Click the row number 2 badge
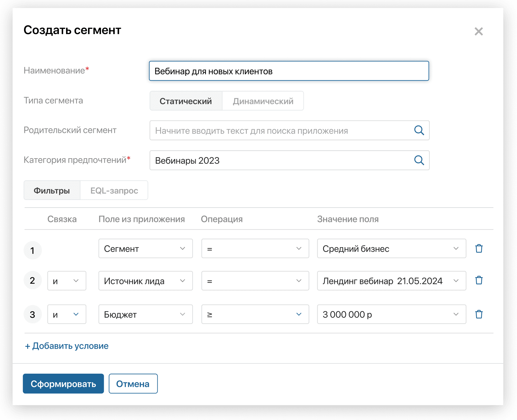517x420 pixels. (x=33, y=280)
